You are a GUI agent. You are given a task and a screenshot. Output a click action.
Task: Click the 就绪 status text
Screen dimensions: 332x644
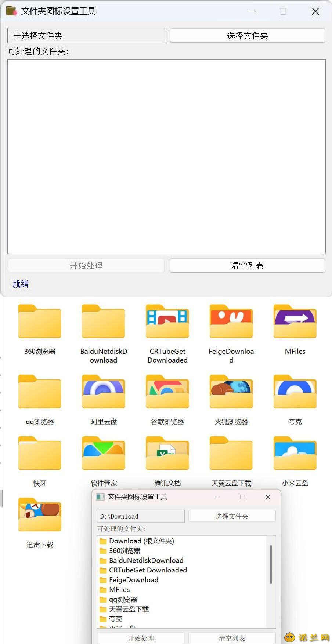(x=21, y=284)
